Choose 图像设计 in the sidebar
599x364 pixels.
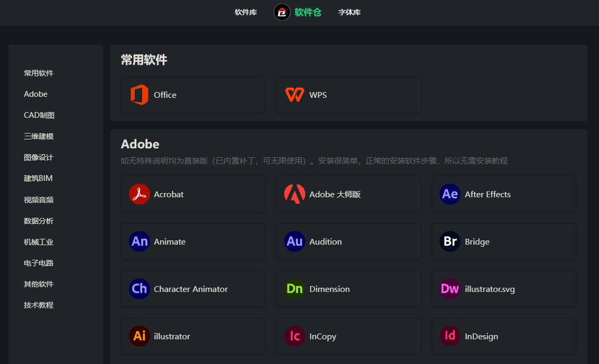coord(38,157)
